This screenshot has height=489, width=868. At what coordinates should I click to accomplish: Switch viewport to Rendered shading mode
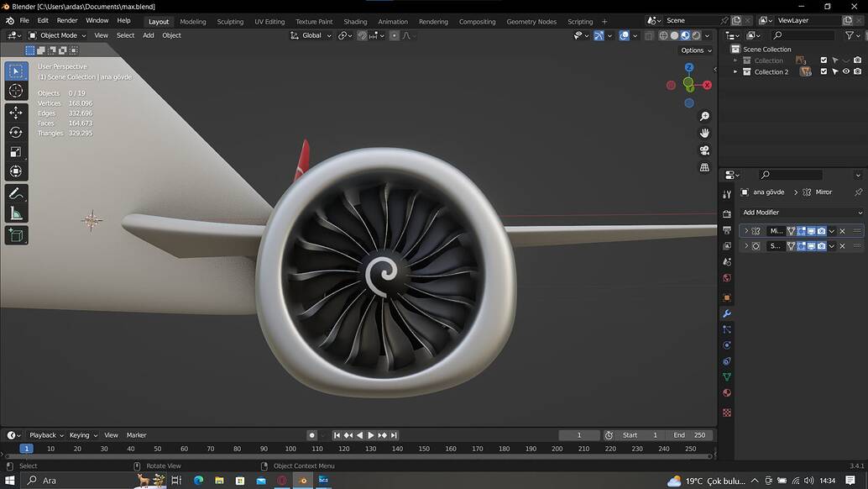(696, 35)
